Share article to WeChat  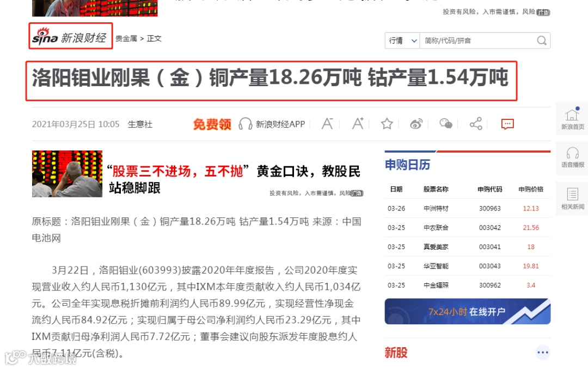[x=446, y=124]
